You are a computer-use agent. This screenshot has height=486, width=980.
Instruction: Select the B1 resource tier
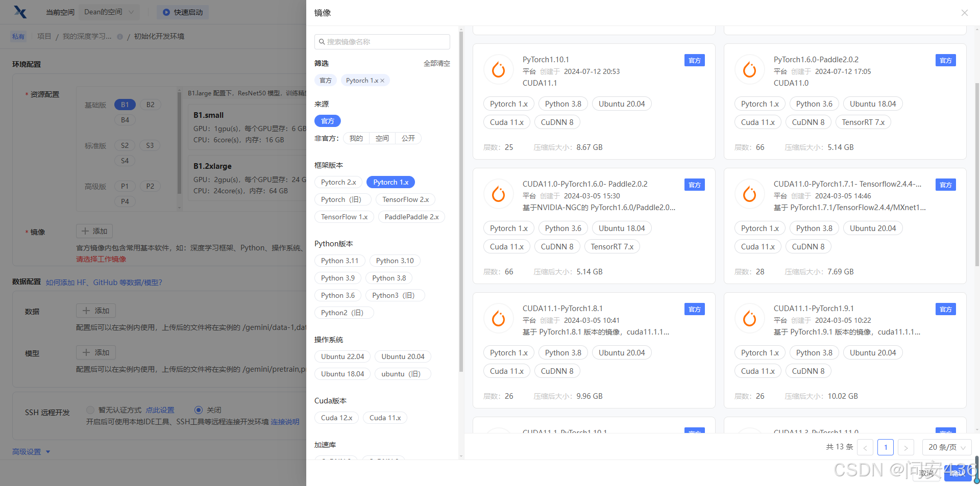pos(125,105)
